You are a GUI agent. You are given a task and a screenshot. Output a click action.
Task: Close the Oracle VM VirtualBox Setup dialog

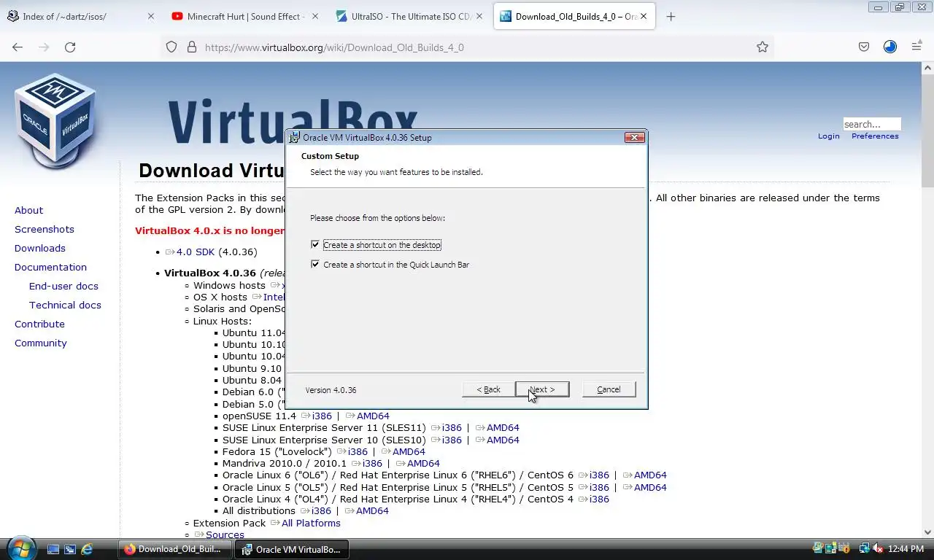634,137
